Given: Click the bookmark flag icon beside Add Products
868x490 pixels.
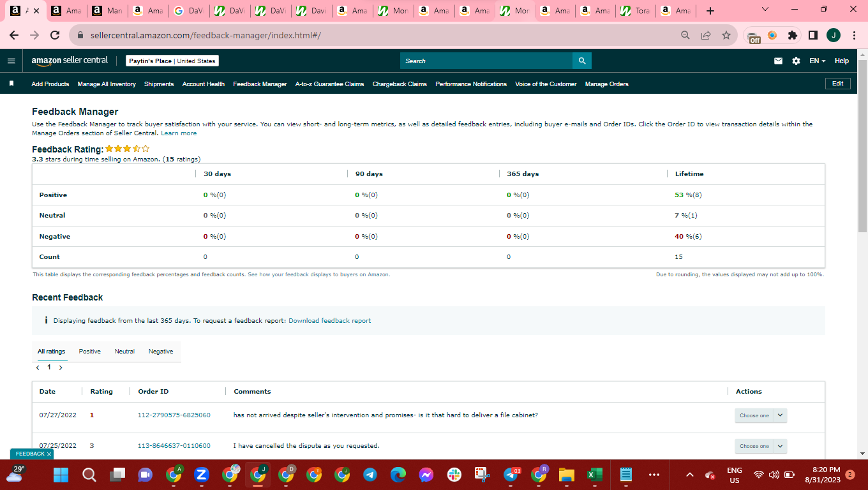Looking at the screenshot, I should coord(11,84).
